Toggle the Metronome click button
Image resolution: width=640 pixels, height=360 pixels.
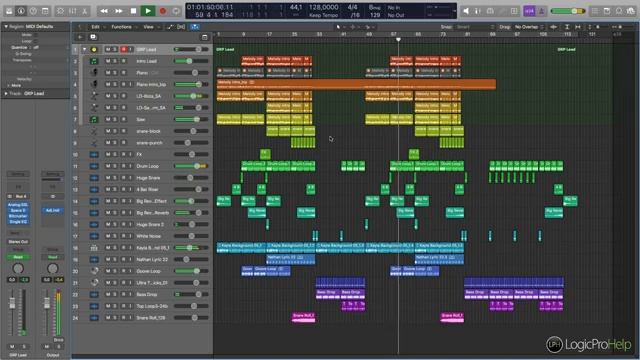(x=542, y=11)
